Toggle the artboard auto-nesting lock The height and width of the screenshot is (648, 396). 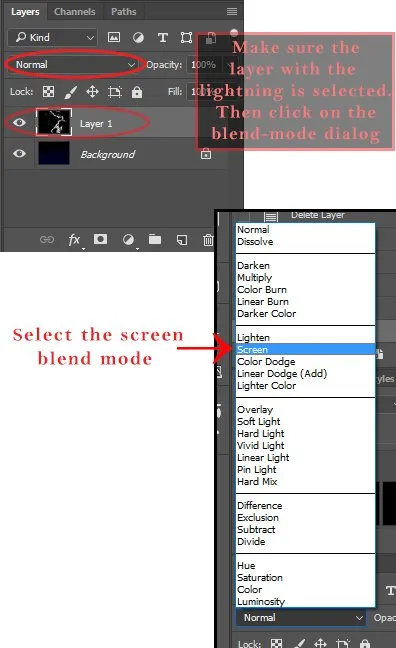(x=115, y=92)
